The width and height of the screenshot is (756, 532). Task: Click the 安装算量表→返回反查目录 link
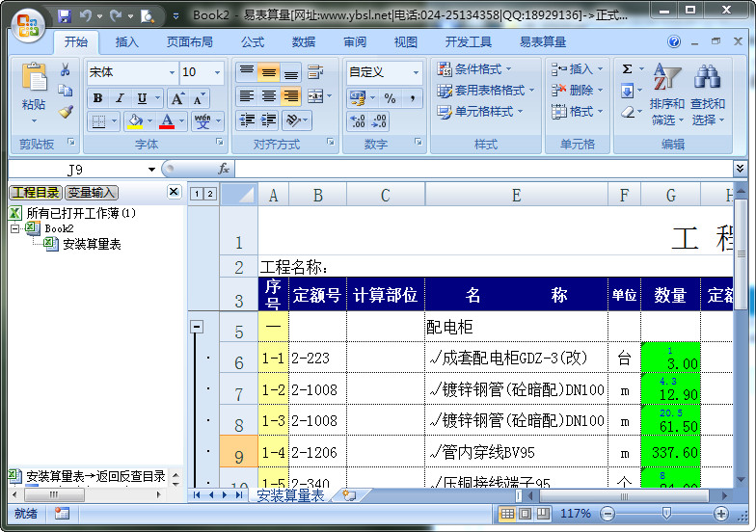[x=94, y=476]
